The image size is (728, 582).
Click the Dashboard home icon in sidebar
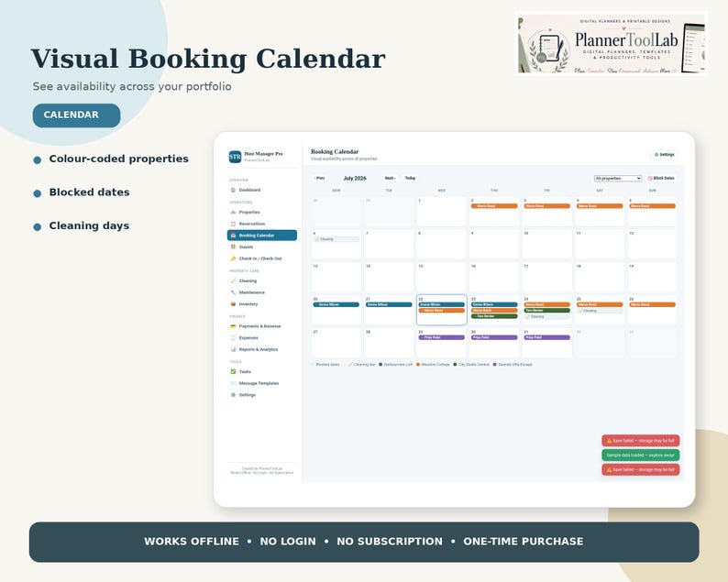[233, 190]
